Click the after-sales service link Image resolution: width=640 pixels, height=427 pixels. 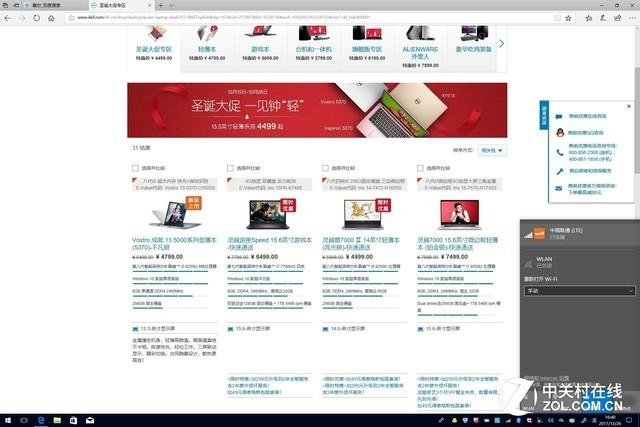(590, 171)
